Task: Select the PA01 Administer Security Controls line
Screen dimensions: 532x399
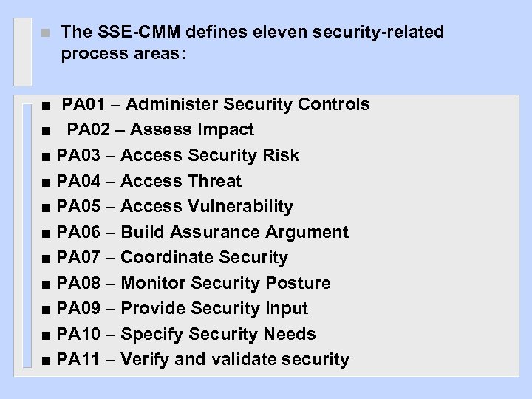Action: (x=215, y=104)
